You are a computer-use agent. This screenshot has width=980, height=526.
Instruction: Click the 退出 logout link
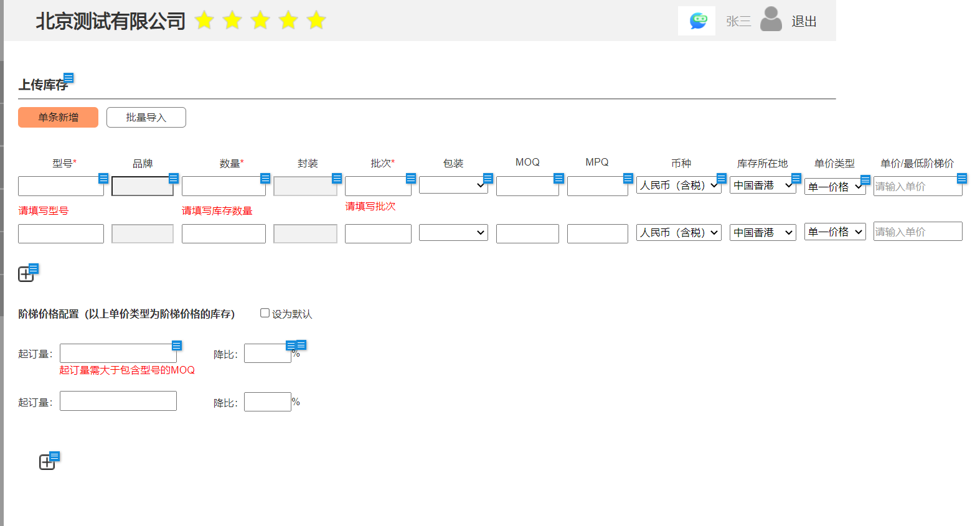(803, 22)
